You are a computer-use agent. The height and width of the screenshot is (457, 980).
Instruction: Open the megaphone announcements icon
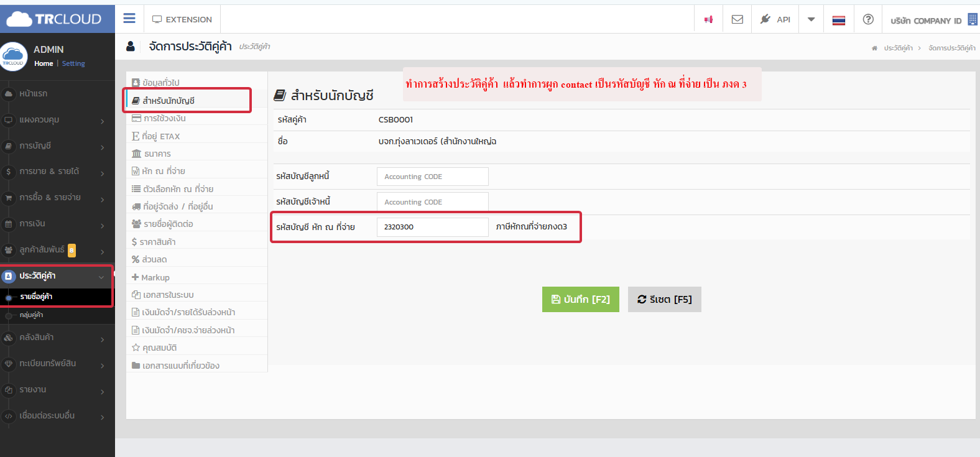[x=708, y=19]
